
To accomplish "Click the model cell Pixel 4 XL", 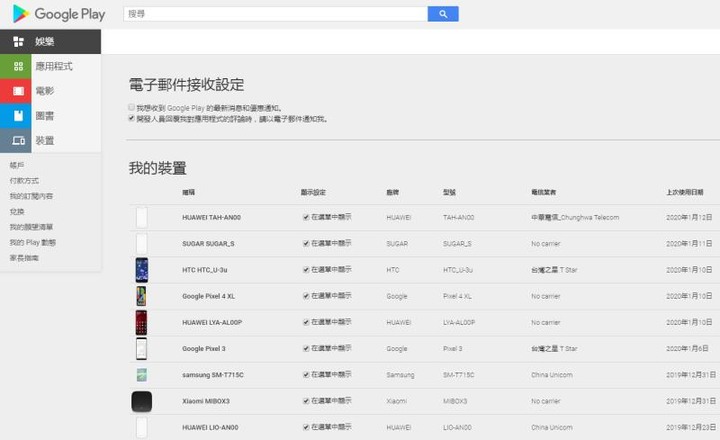I will [457, 296].
